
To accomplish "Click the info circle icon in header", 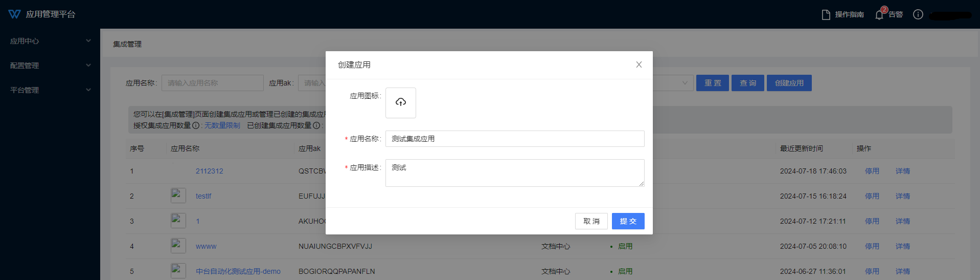I will [918, 14].
